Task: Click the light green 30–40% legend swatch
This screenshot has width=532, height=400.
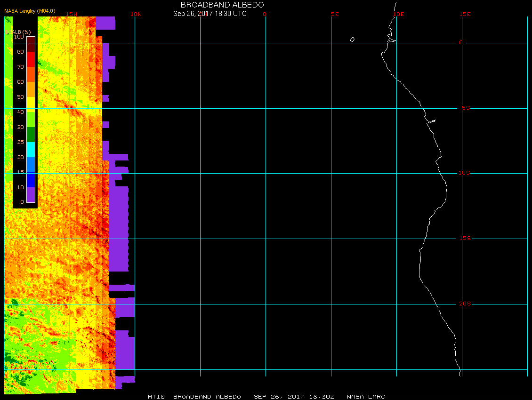Action: pos(31,120)
